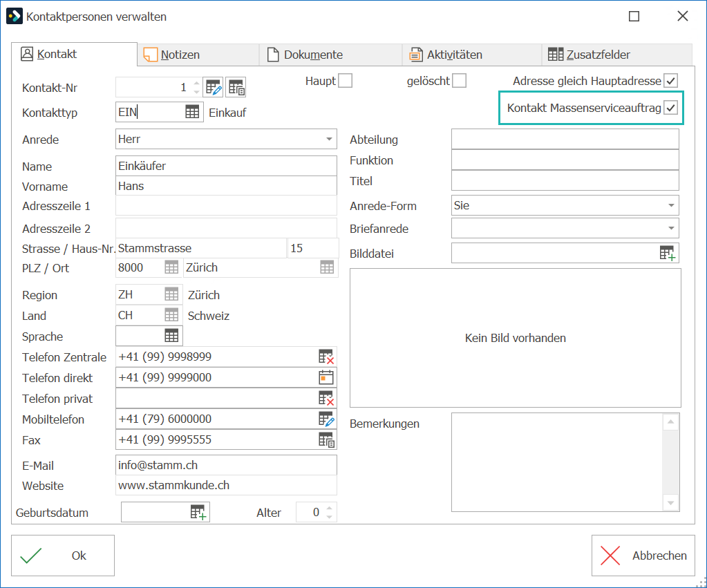Tick the gelöscht checkbox
The height and width of the screenshot is (588, 707).
click(459, 81)
